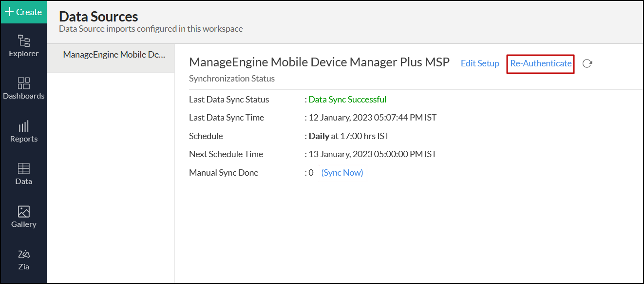
Task: Open the Edit Setup link
Action: (480, 63)
